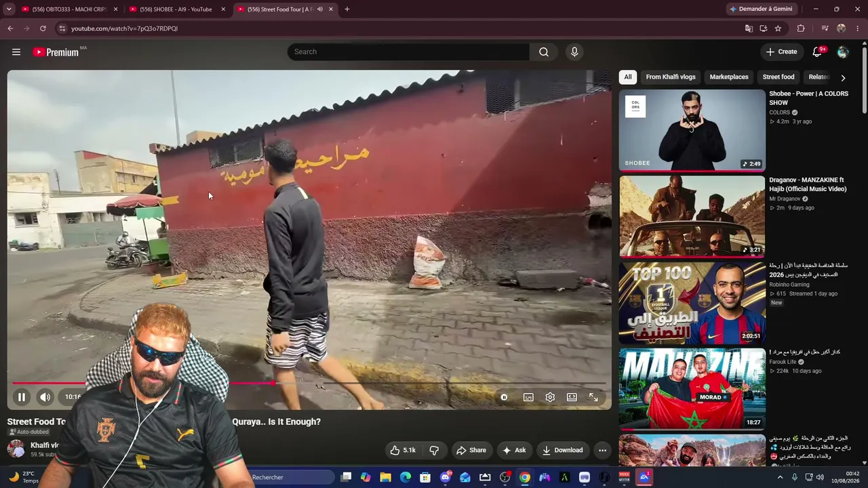Open the Draganov - MANZAKINE video title
868x488 pixels.
[x=808, y=184]
